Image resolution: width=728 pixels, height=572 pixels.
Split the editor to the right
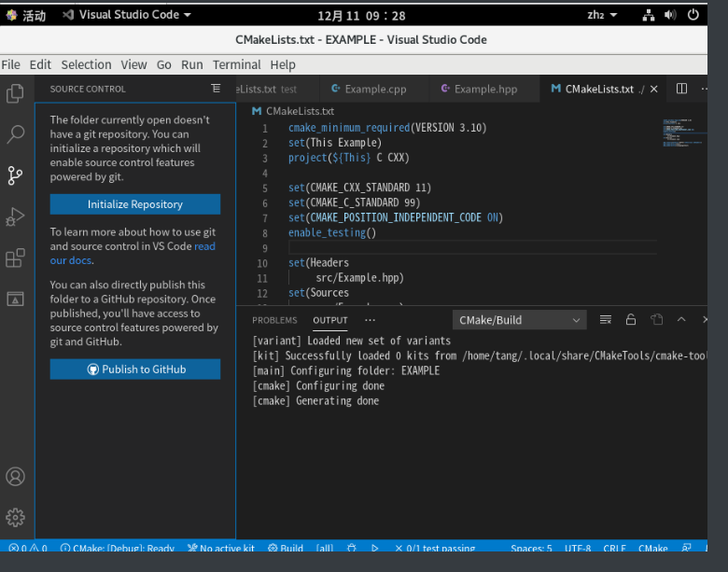(x=681, y=89)
